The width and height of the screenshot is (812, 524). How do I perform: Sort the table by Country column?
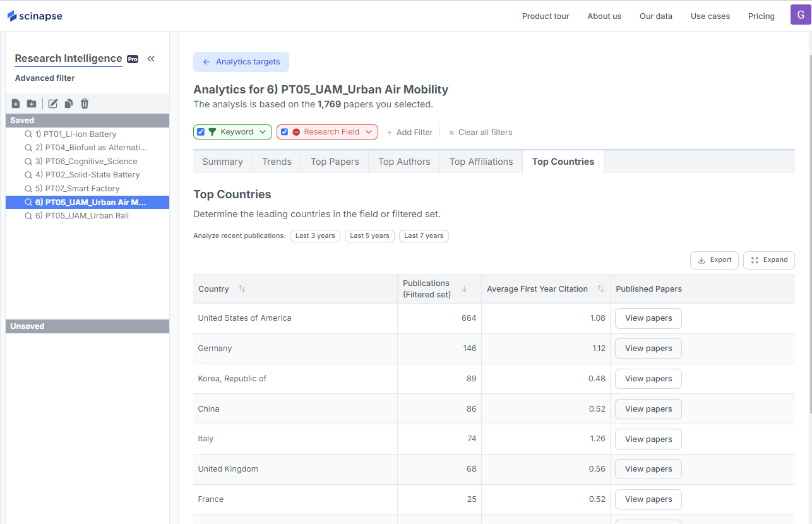[x=242, y=289]
